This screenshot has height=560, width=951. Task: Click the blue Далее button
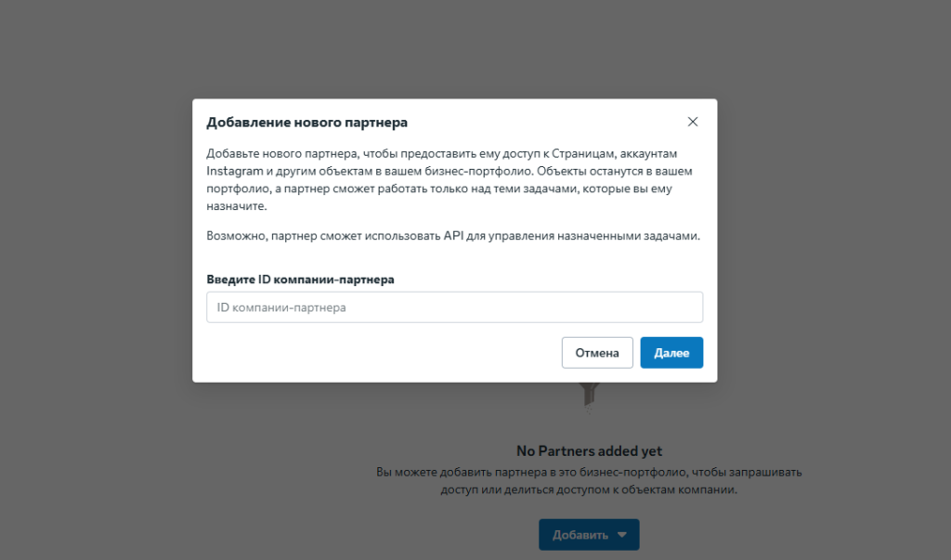tap(671, 353)
